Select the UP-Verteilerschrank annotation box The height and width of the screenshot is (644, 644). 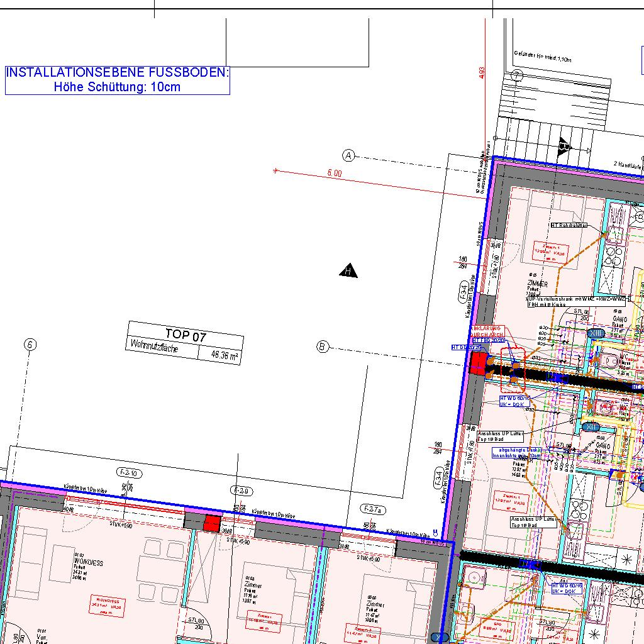click(575, 301)
